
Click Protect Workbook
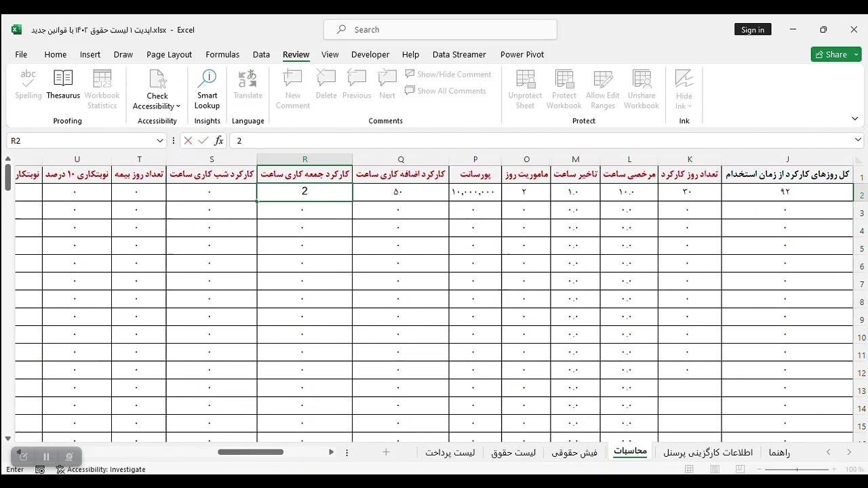click(x=564, y=89)
